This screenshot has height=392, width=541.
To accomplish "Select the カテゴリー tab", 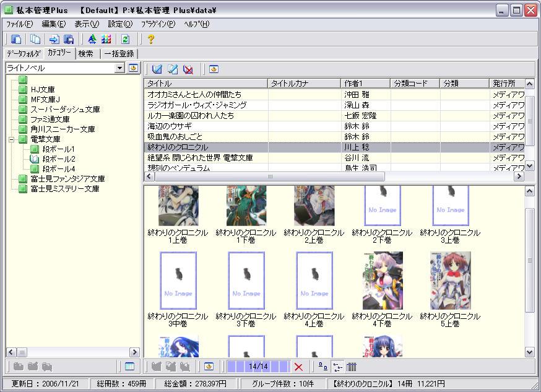I will click(59, 53).
